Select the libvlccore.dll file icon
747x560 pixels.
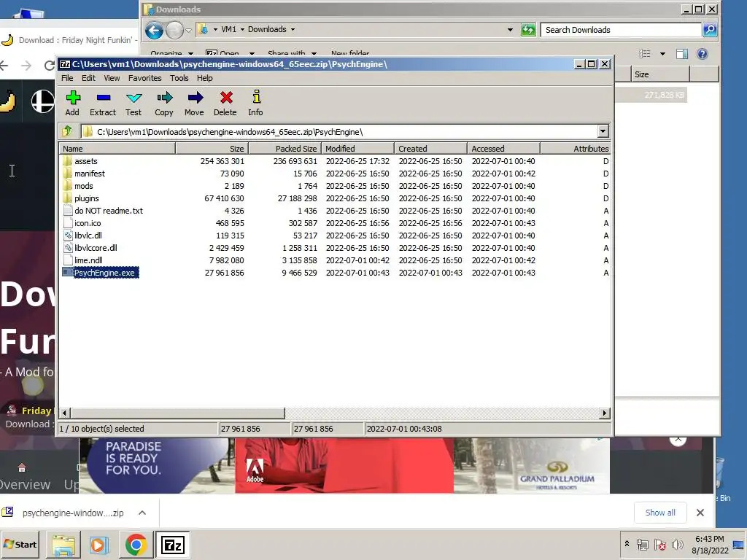68,248
